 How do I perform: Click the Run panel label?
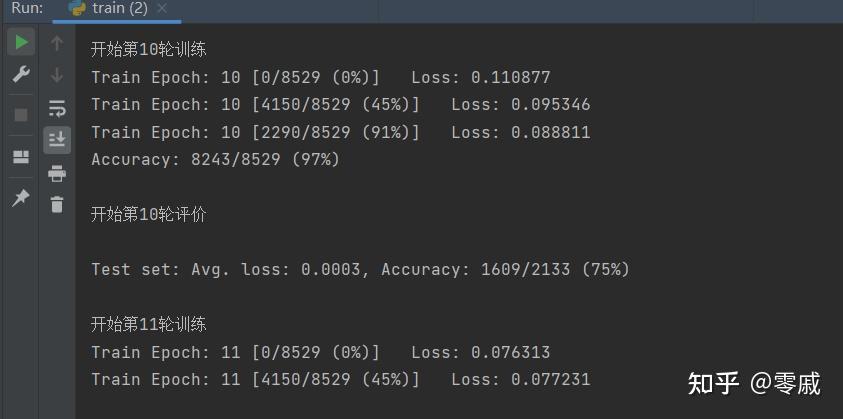[27, 8]
